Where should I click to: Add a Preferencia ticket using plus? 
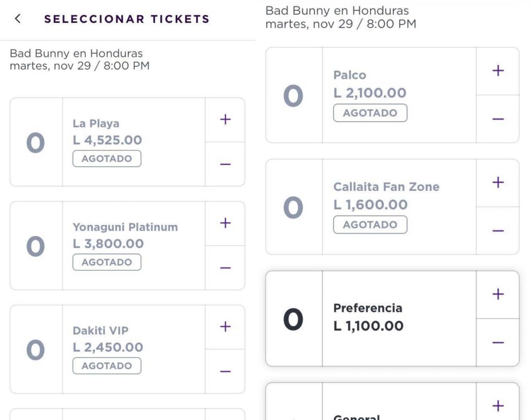[x=498, y=294]
